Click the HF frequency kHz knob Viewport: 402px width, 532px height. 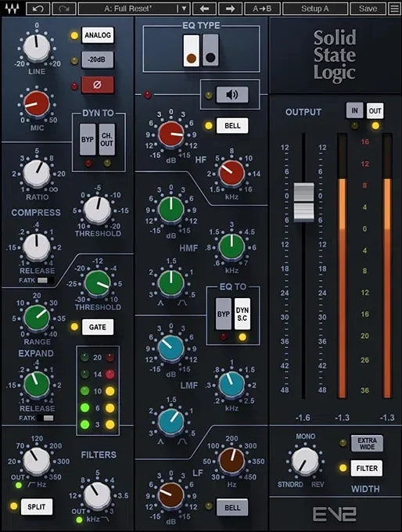232,173
